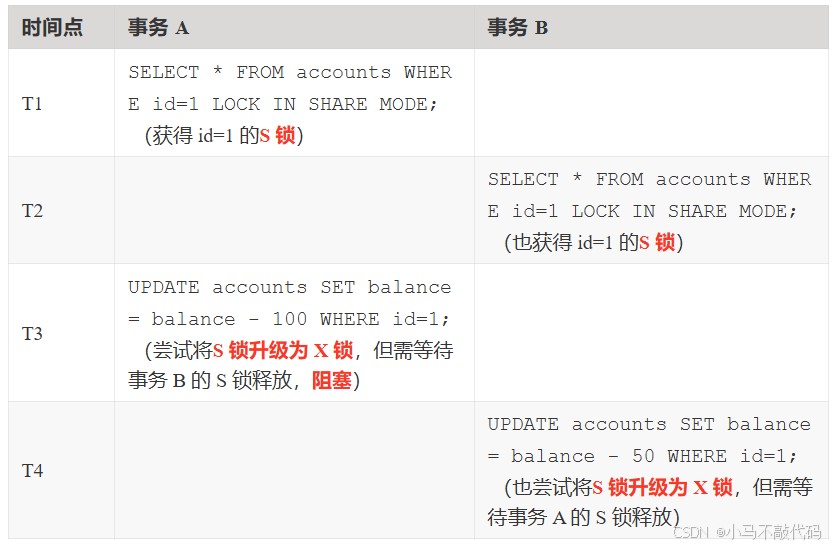833x548 pixels.
Task: Click red S 锁升级为 X 锁 in T3 row
Action: (283, 350)
